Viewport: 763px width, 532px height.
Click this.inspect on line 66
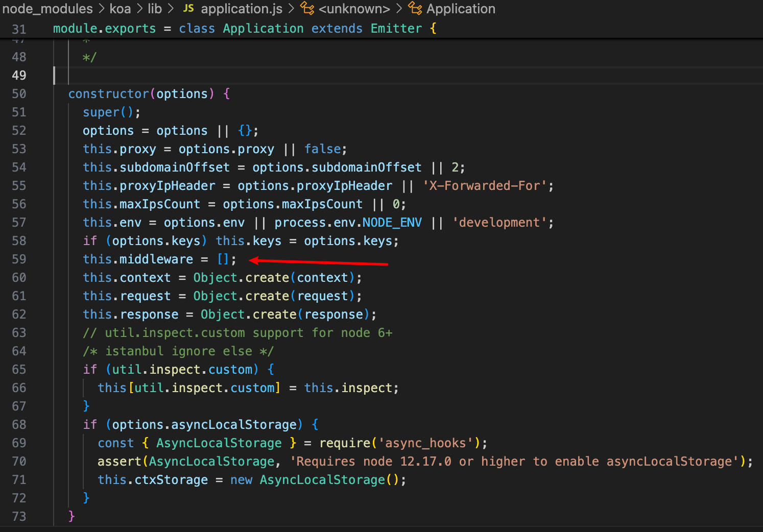pyautogui.click(x=348, y=388)
